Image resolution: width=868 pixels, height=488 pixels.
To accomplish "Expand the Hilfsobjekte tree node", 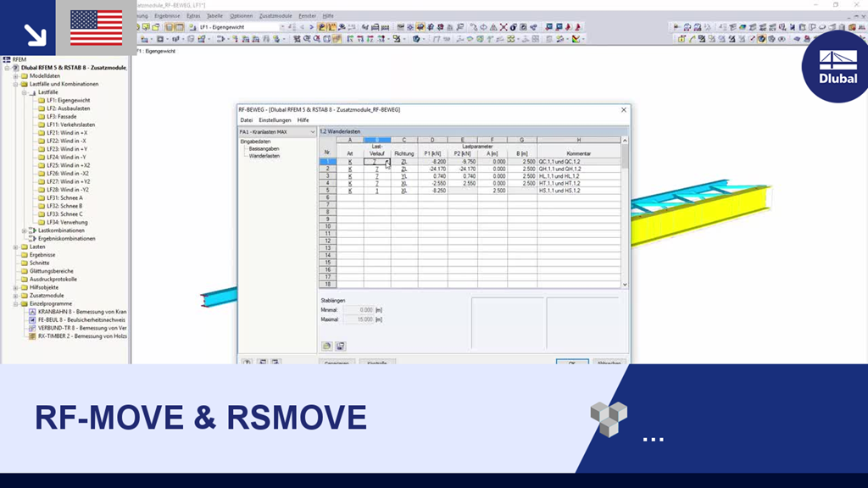I will coord(15,288).
